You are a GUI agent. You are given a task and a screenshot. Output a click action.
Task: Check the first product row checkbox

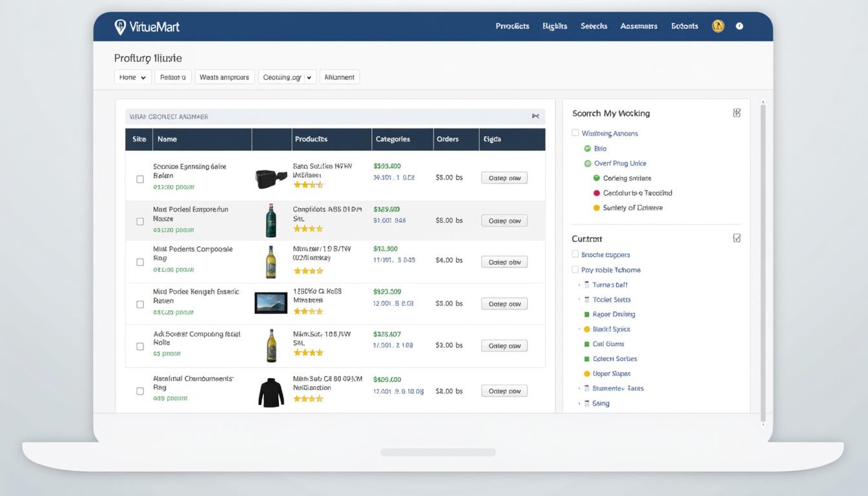pyautogui.click(x=139, y=179)
